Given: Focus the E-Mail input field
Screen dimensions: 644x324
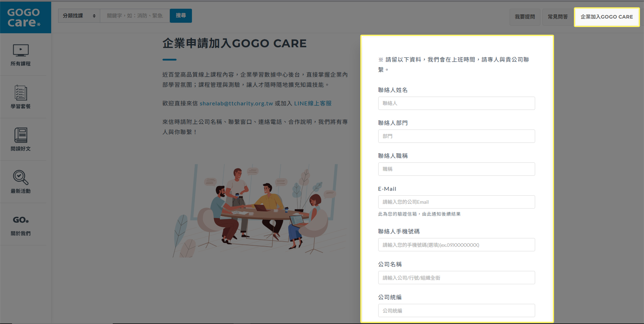Looking at the screenshot, I should 457,202.
